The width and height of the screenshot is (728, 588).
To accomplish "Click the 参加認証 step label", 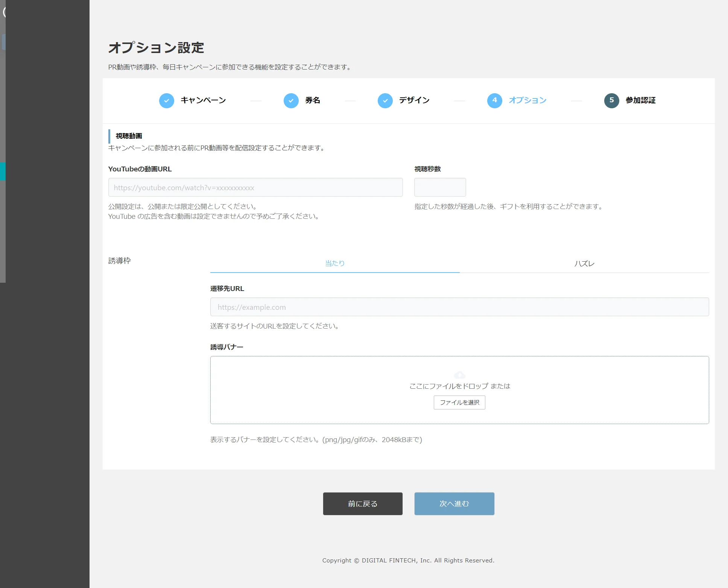I will click(641, 100).
